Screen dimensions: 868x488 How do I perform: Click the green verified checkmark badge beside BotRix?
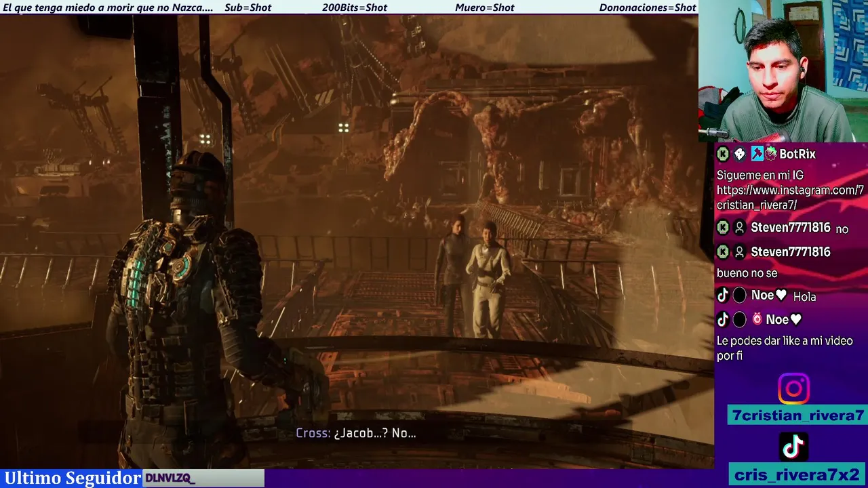[770, 155]
